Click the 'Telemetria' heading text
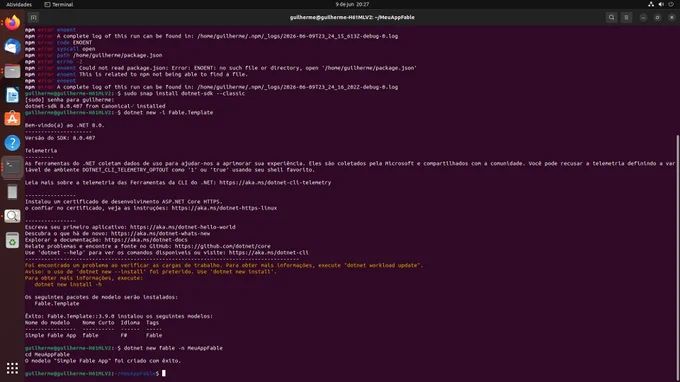Screen dimensions: 680x382 click(x=41, y=151)
